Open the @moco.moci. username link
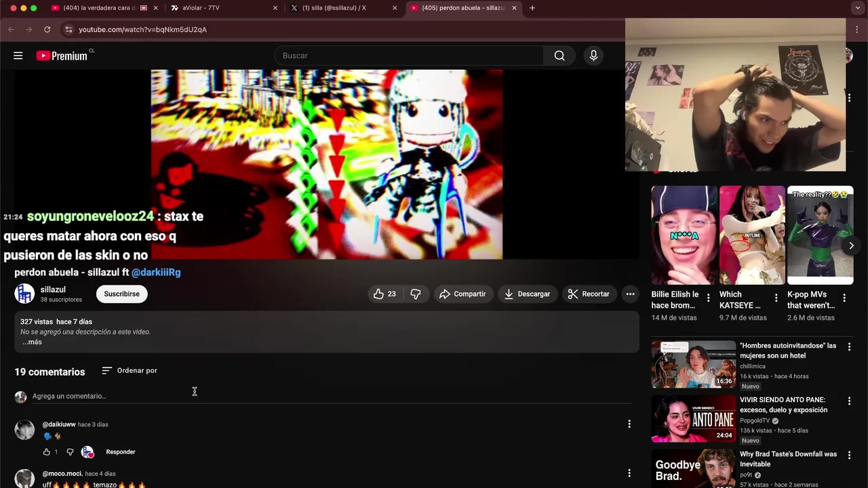This screenshot has height=488, width=868. pos(62,474)
